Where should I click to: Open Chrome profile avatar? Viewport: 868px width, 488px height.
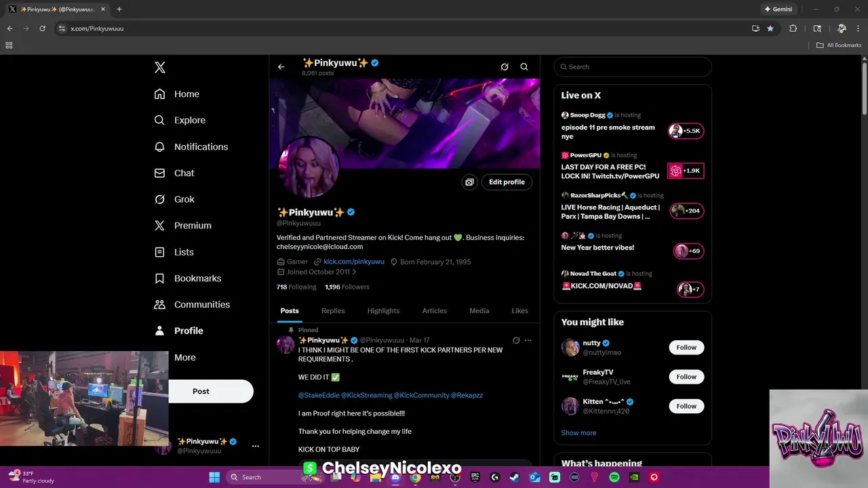click(x=842, y=28)
